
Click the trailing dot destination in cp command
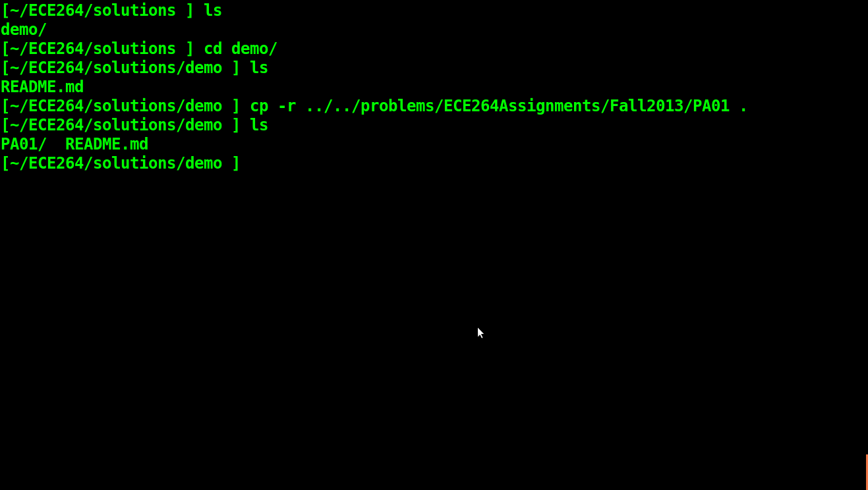[743, 106]
